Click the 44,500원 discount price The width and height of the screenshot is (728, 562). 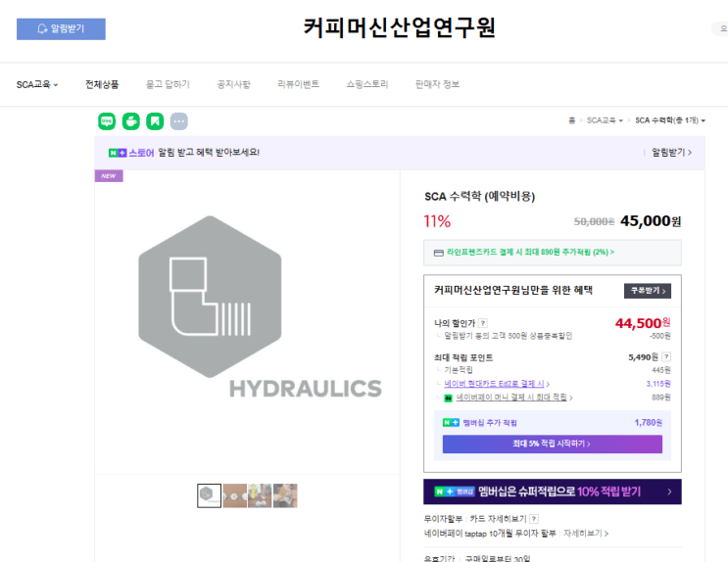pyautogui.click(x=643, y=323)
